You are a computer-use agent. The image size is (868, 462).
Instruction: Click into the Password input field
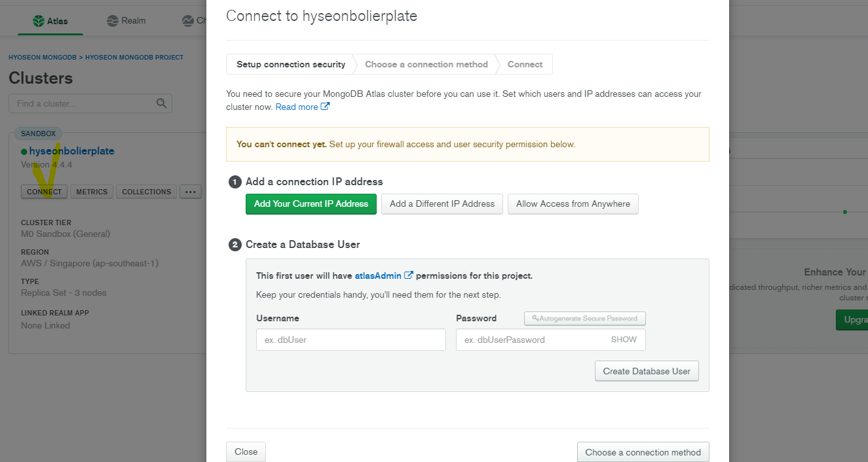tap(551, 340)
